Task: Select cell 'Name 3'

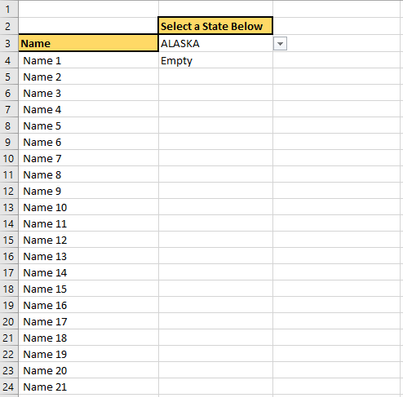Action: click(x=88, y=93)
